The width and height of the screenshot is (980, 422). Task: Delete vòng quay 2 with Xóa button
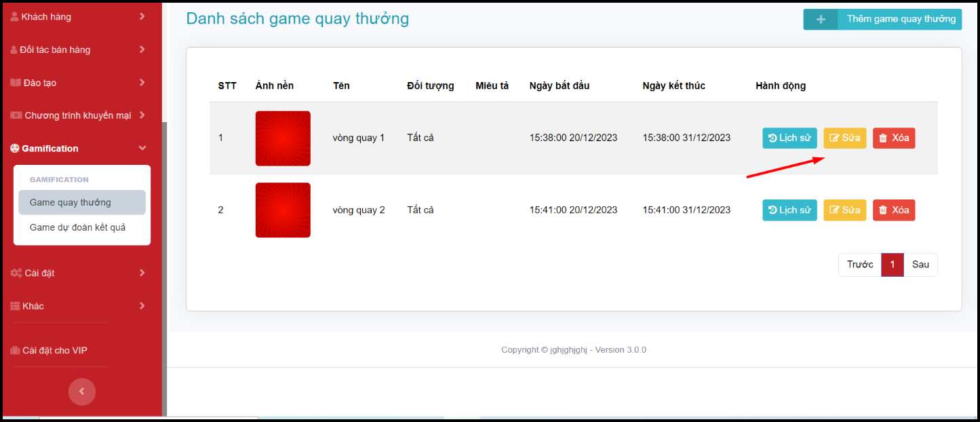pyautogui.click(x=893, y=210)
